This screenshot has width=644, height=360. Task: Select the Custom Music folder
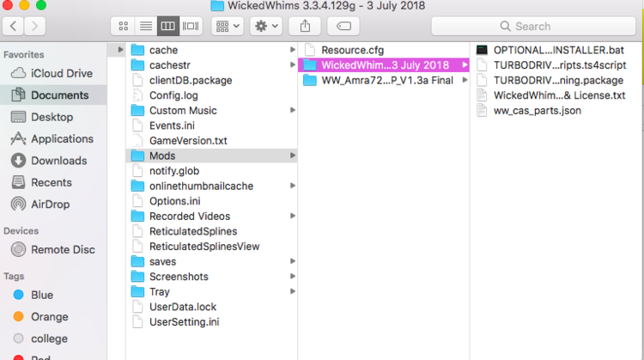212,111
